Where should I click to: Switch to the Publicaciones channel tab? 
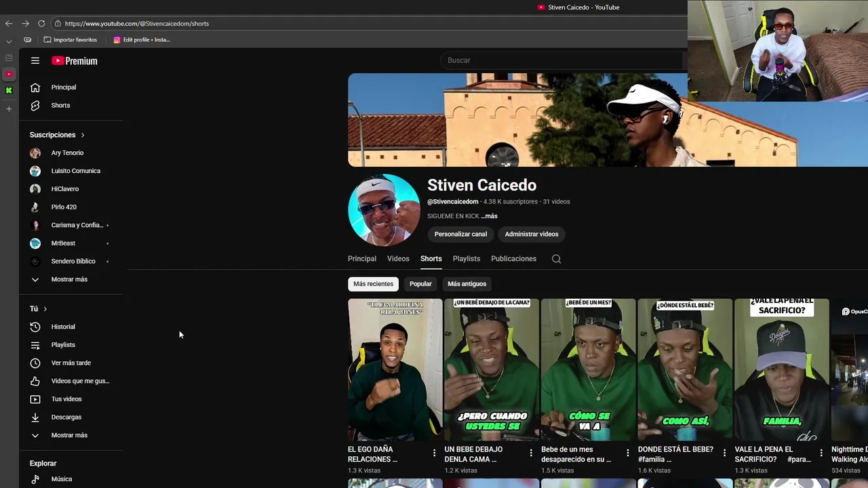coord(513,259)
